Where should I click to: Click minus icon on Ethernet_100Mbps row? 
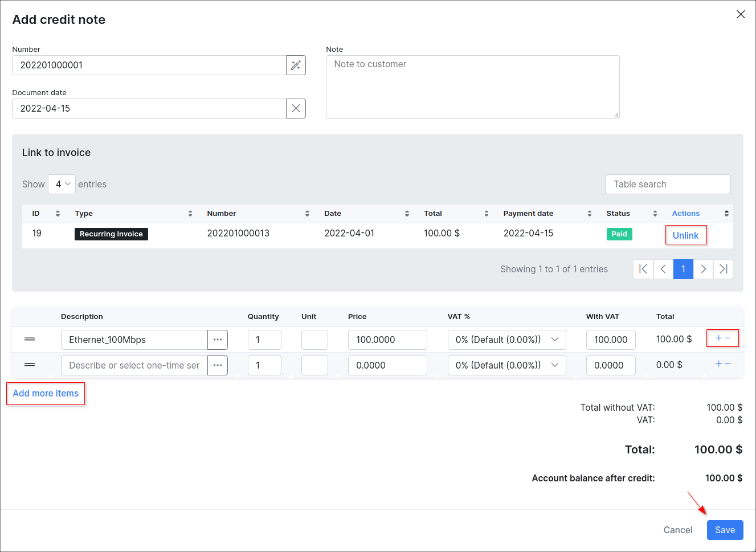(x=728, y=338)
